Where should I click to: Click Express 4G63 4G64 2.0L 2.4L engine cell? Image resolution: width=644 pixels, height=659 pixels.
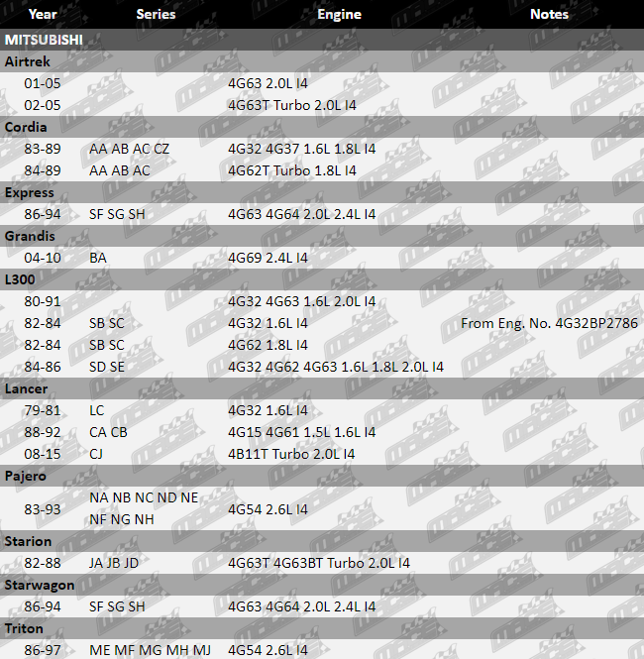click(x=301, y=215)
